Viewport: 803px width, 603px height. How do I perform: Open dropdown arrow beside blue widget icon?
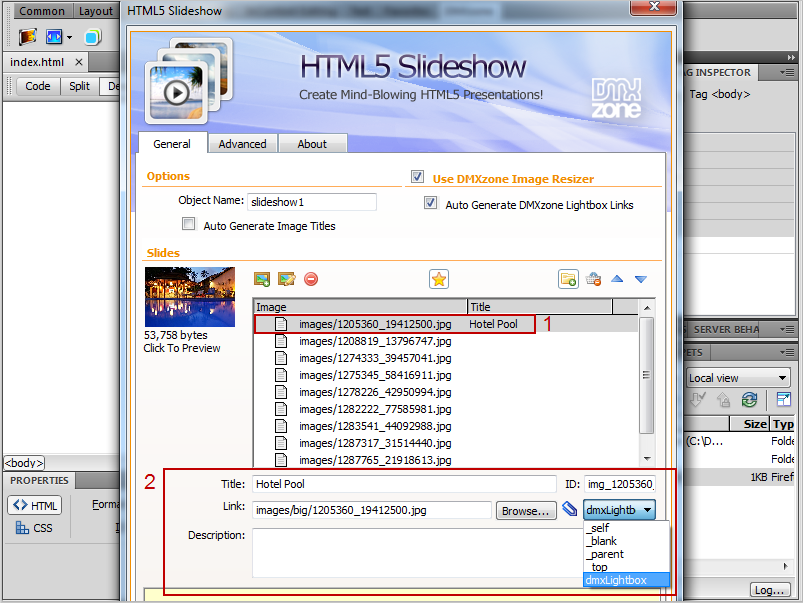pos(69,37)
